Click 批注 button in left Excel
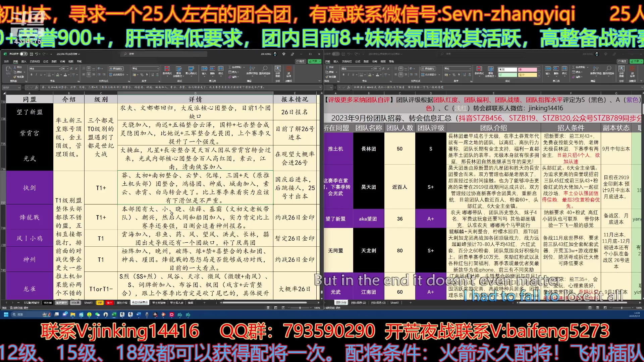Screen dimensions: 644x362 pyautogui.click(x=301, y=61)
